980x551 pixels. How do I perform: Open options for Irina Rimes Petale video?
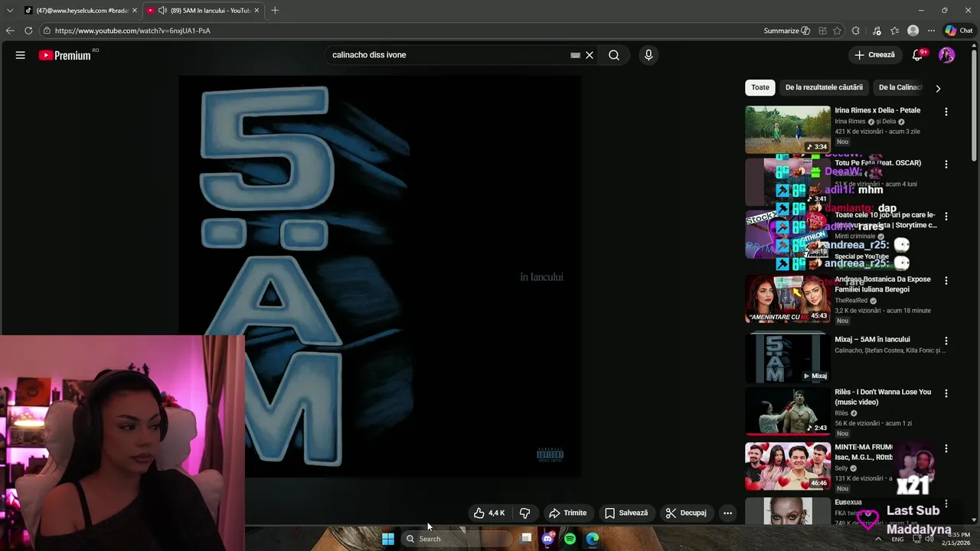coord(946,112)
